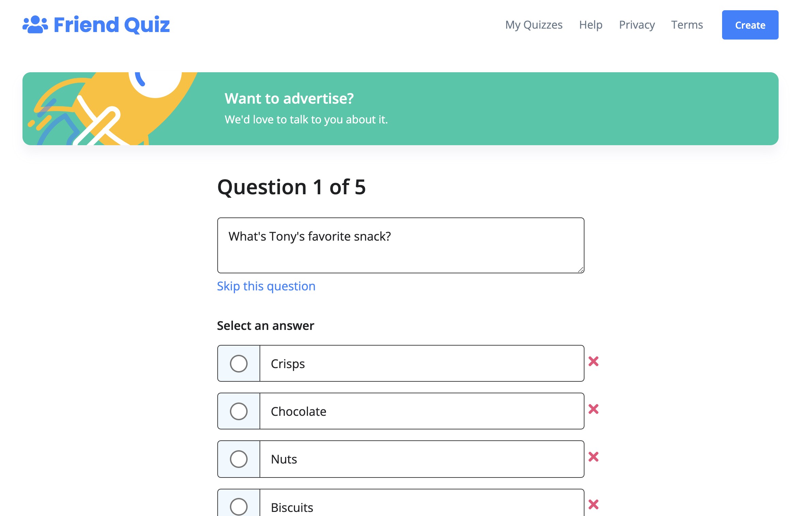Screen dimensions: 812x516
Task: Select Crisps radio button as answer
Action: tap(238, 363)
